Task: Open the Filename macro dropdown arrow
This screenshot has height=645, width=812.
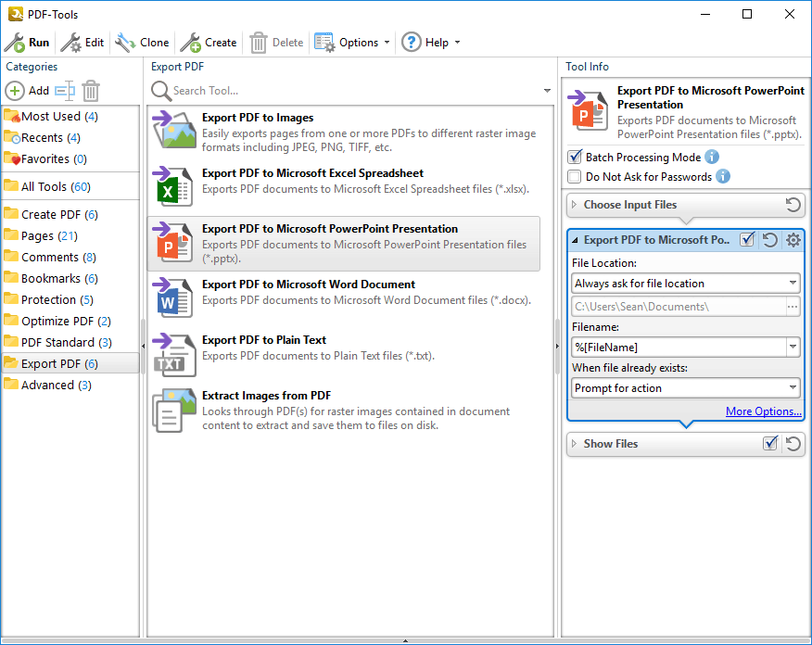Action: coord(793,347)
